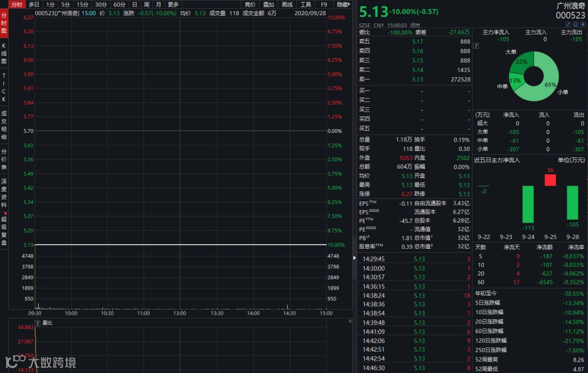Click the 13% 中单 pie segment
This screenshot has height=373, width=588.
click(x=515, y=80)
